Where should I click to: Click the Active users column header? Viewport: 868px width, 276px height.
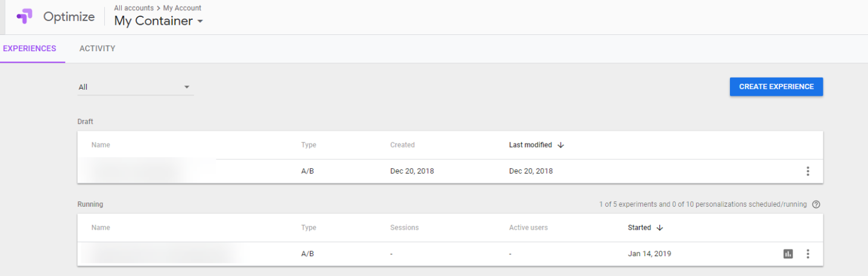click(529, 228)
